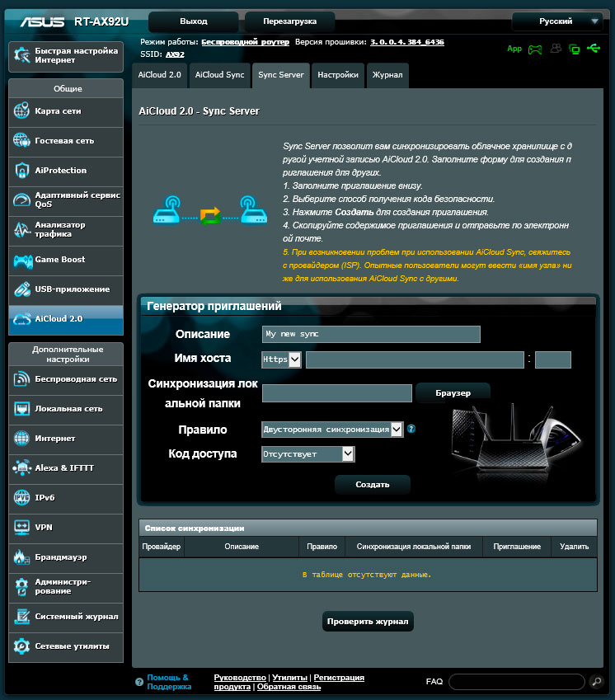Click the Network Tools (Сетевые утилиты) icon
The image size is (615, 700).
point(21,646)
